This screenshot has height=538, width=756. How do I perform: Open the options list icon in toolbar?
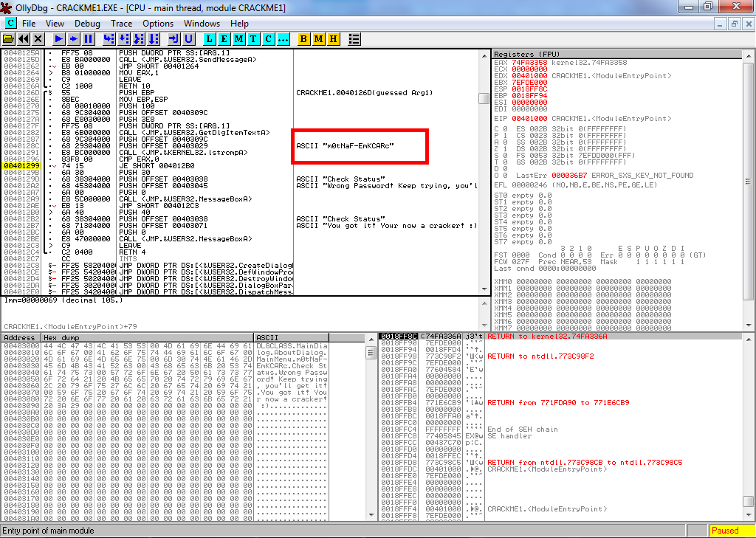[354, 38]
